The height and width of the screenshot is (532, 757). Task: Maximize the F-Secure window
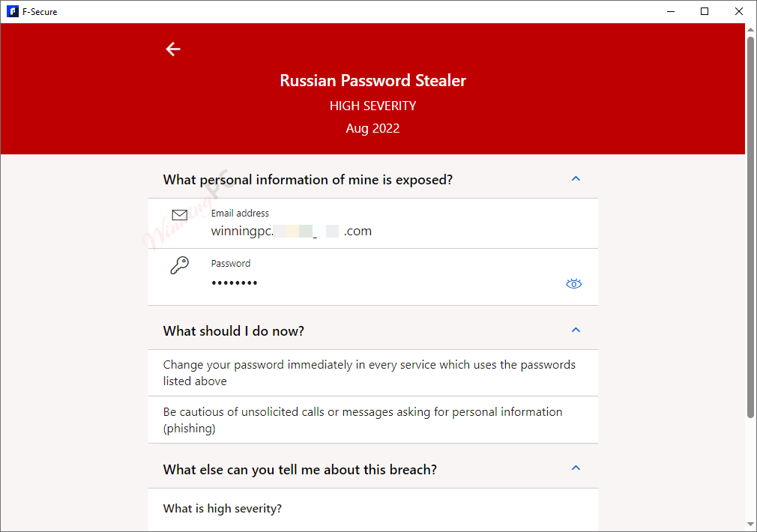[x=705, y=11]
